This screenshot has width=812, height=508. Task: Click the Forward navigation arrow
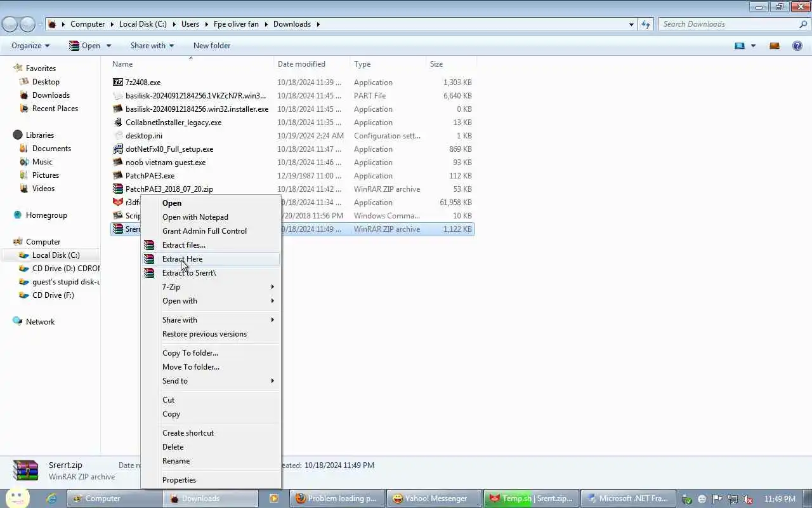[x=27, y=24]
